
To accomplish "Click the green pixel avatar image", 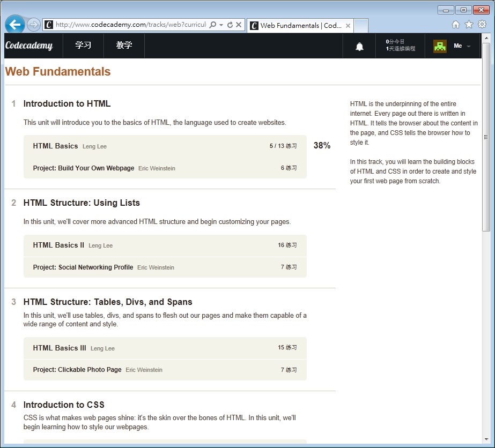I will pos(440,46).
